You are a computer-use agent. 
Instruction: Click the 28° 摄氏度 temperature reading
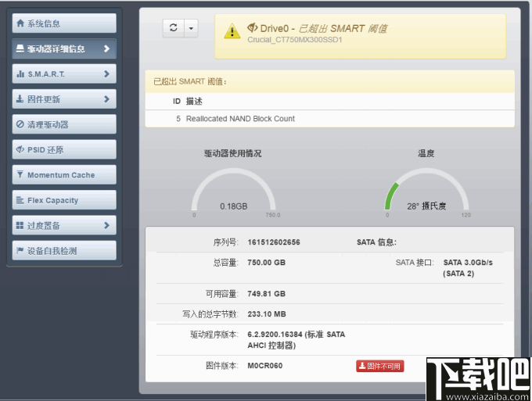click(426, 206)
